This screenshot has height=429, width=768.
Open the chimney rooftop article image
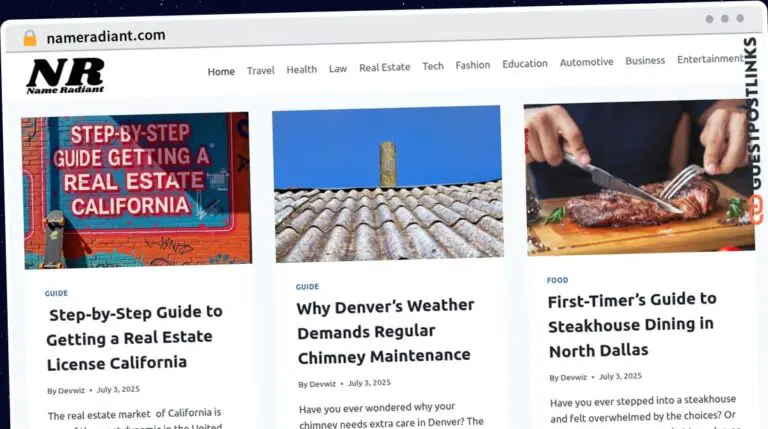pyautogui.click(x=388, y=184)
